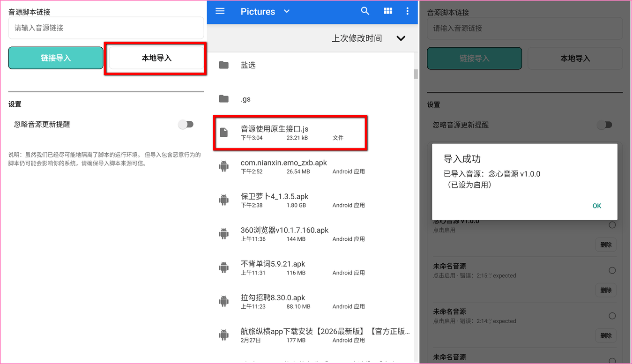Switch to grid view in file picker
Image resolution: width=632 pixels, height=364 pixels.
[388, 11]
